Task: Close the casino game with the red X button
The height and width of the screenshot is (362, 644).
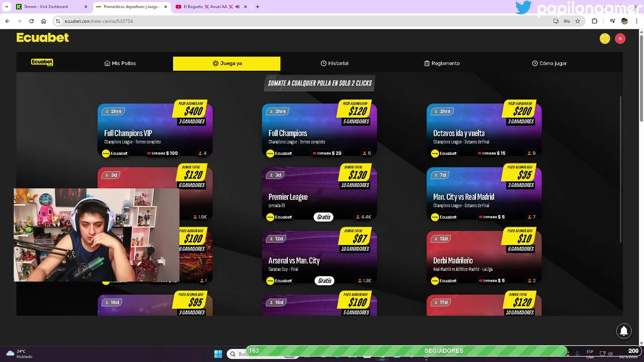Action: pos(620,38)
